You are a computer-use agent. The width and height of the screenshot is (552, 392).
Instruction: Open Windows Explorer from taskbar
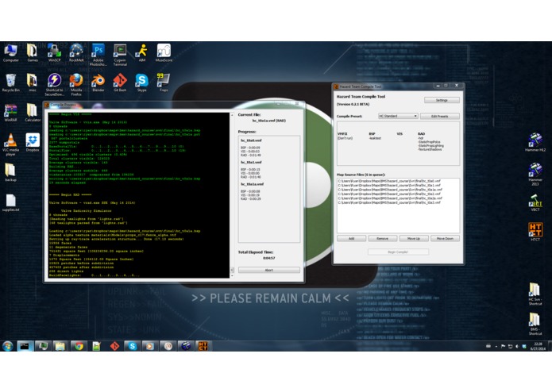(x=60, y=346)
